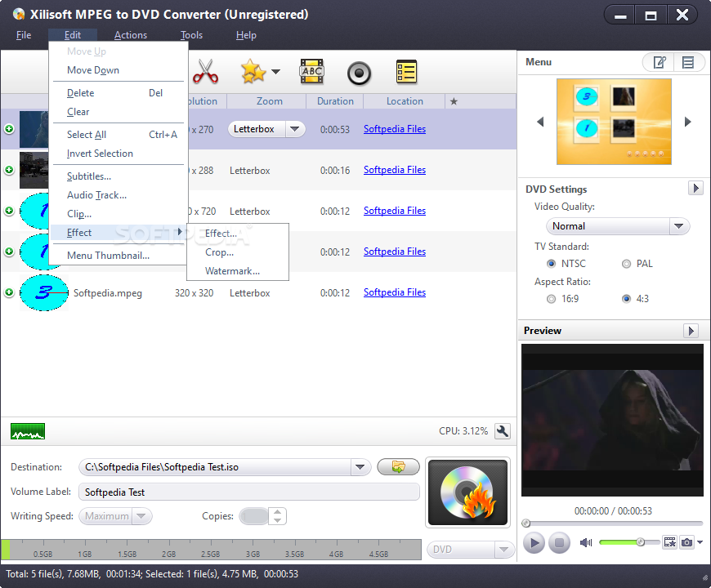
Task: Edit the Volume Label text field
Action: tap(249, 492)
